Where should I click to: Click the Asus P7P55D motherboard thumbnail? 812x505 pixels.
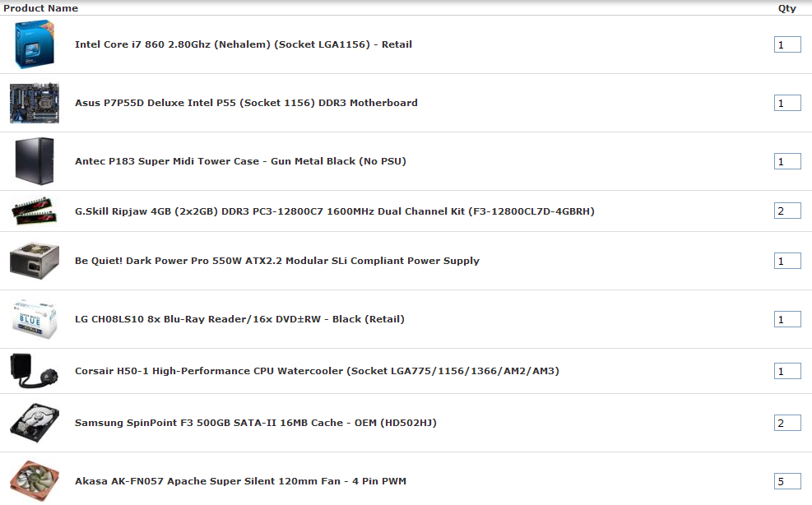pyautogui.click(x=35, y=103)
